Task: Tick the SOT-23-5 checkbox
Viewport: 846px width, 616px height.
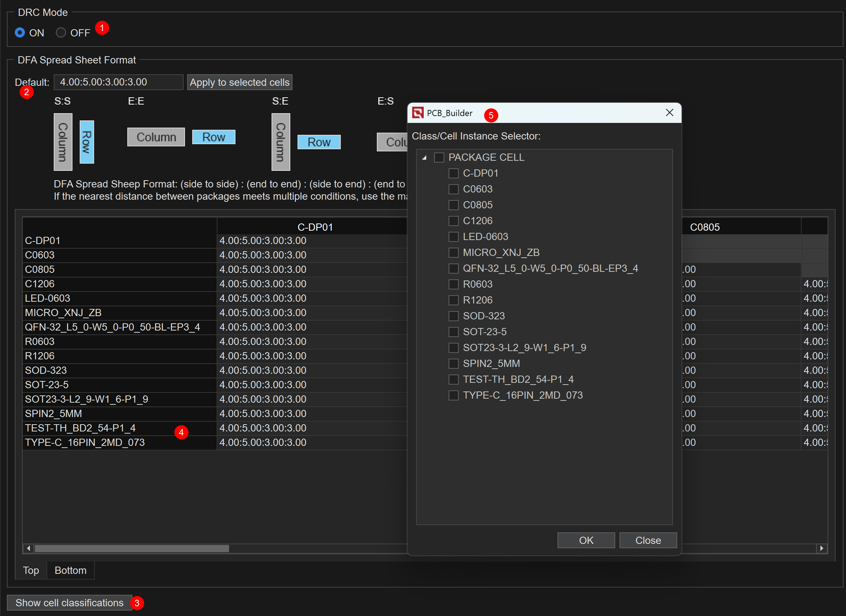Action: 453,332
